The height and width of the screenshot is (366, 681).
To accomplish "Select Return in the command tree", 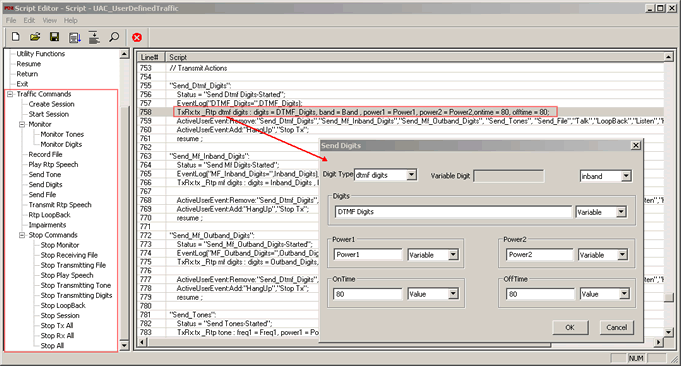I will (x=27, y=74).
